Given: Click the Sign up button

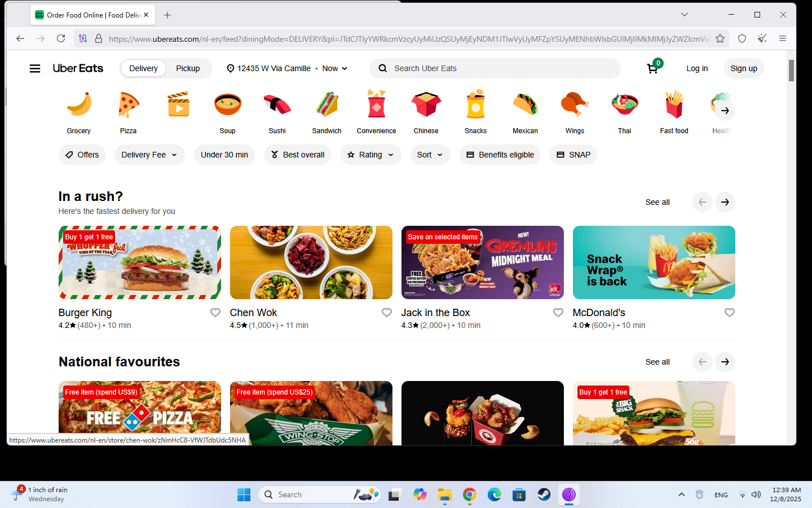Looking at the screenshot, I should [743, 68].
